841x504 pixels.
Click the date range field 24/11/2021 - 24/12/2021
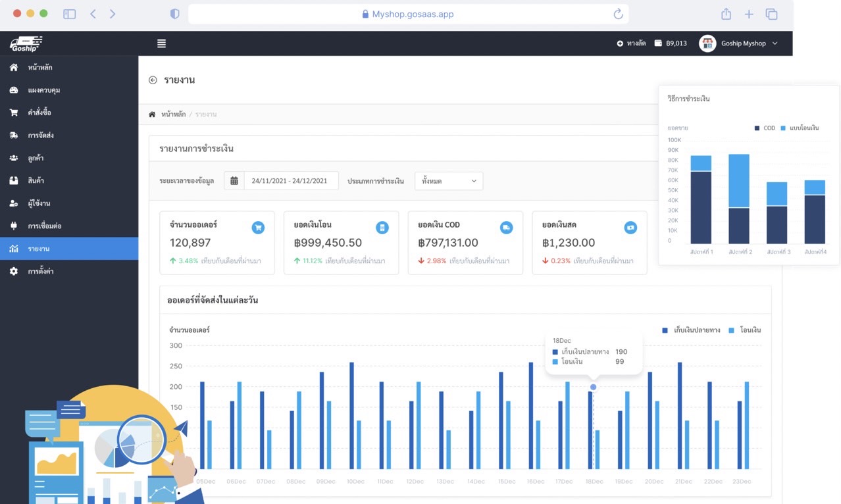[290, 181]
